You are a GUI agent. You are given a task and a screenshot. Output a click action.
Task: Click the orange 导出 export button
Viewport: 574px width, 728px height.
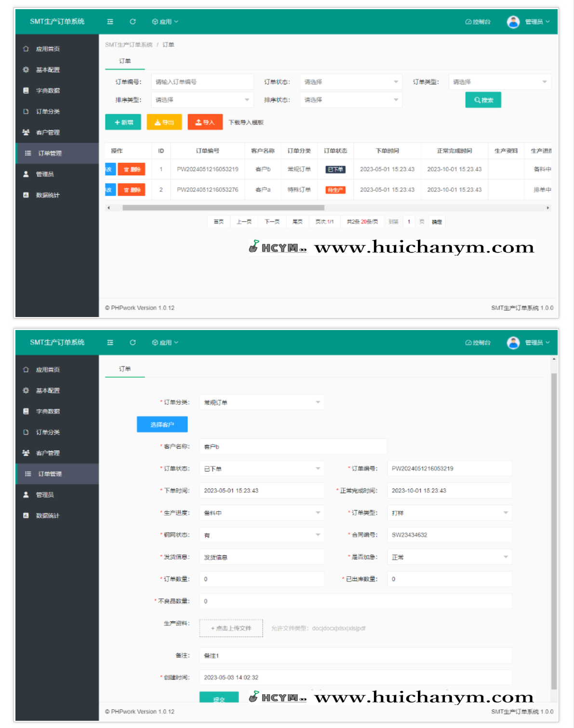(x=164, y=122)
